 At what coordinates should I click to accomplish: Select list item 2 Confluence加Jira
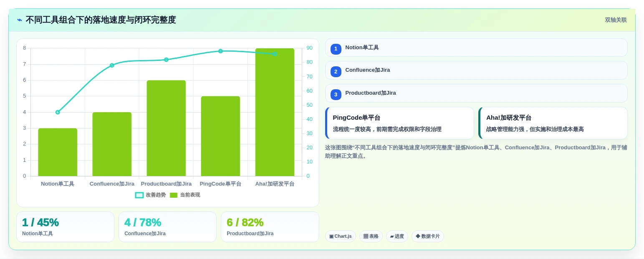pos(476,70)
